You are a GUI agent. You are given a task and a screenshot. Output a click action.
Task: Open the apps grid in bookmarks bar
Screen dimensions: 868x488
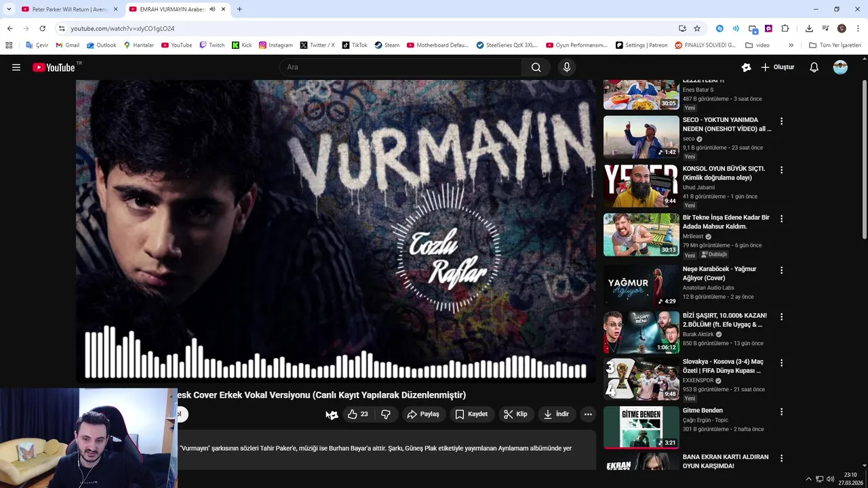click(9, 45)
